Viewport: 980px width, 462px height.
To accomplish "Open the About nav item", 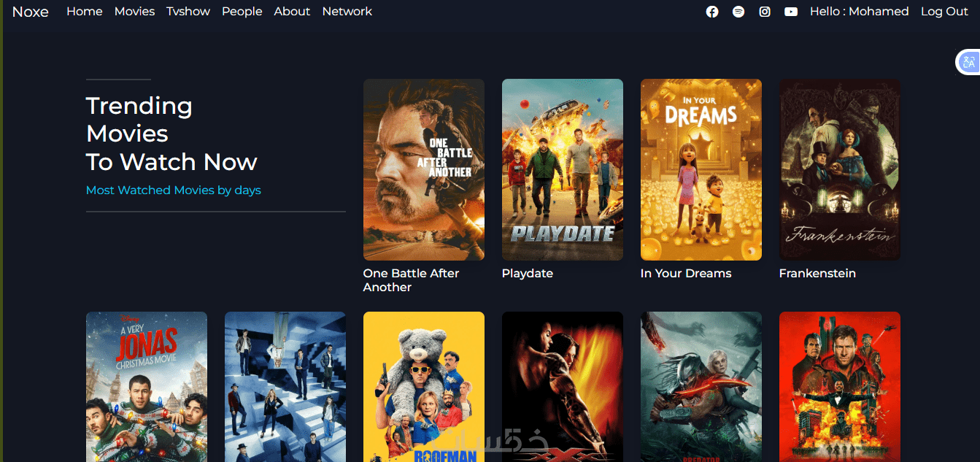I will pos(292,12).
